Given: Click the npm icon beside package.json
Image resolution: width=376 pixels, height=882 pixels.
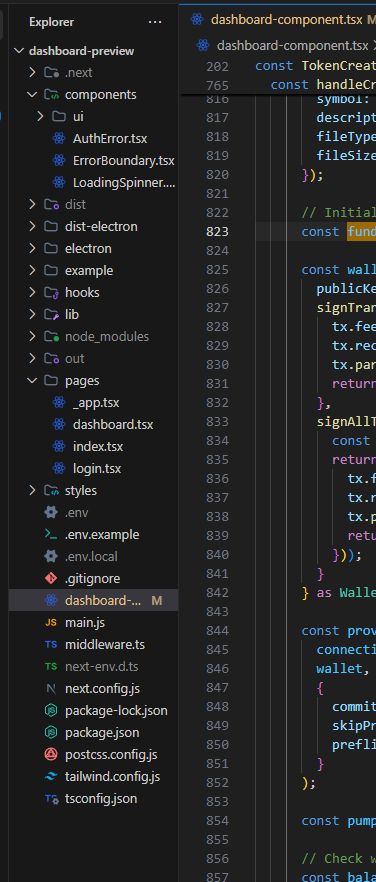Looking at the screenshot, I should (x=51, y=732).
